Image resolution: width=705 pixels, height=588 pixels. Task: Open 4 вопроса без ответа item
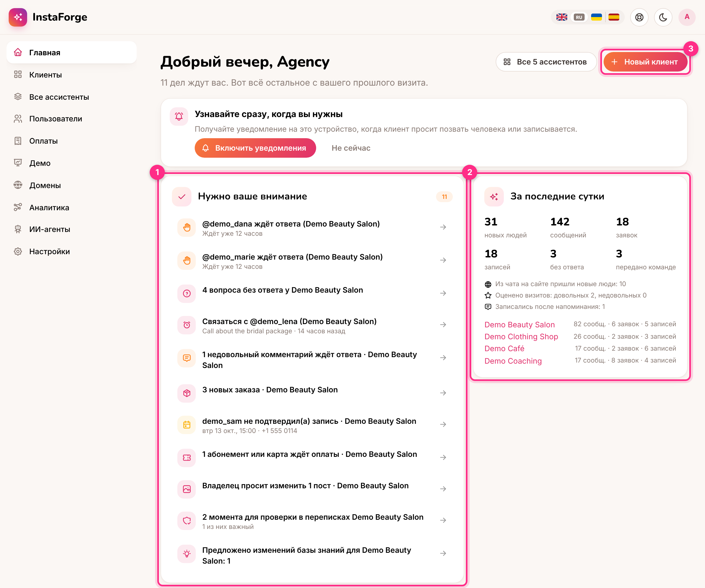pyautogui.click(x=312, y=293)
